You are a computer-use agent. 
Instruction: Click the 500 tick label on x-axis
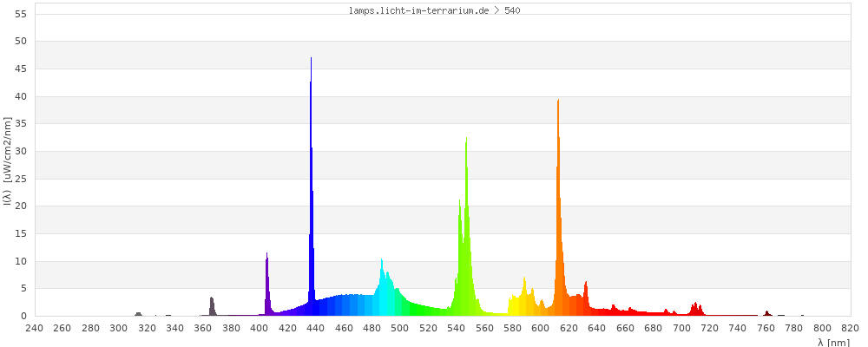[x=400, y=328]
